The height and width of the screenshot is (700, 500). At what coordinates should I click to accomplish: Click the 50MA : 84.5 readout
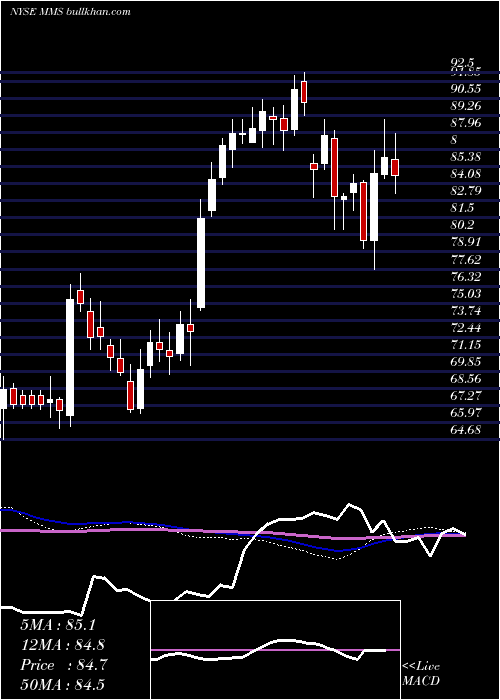click(x=62, y=685)
